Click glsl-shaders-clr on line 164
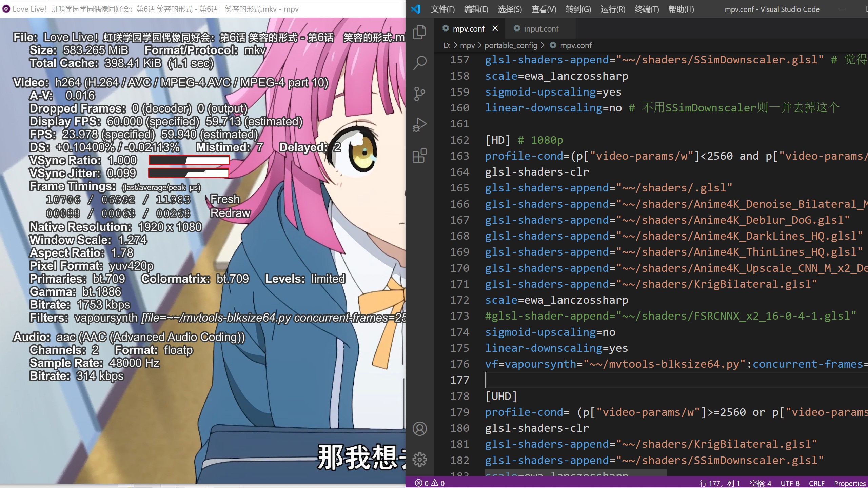868x488 pixels. click(x=537, y=172)
